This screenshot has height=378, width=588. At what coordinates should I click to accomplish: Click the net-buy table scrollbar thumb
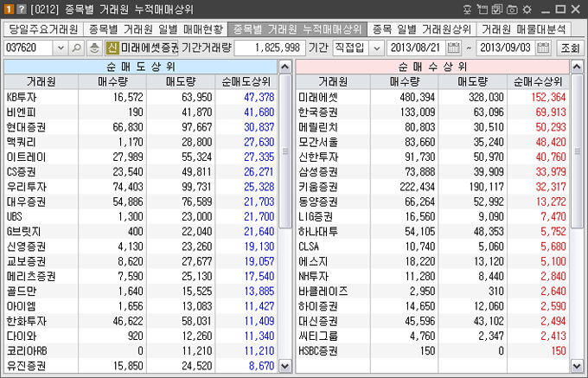tap(577, 151)
